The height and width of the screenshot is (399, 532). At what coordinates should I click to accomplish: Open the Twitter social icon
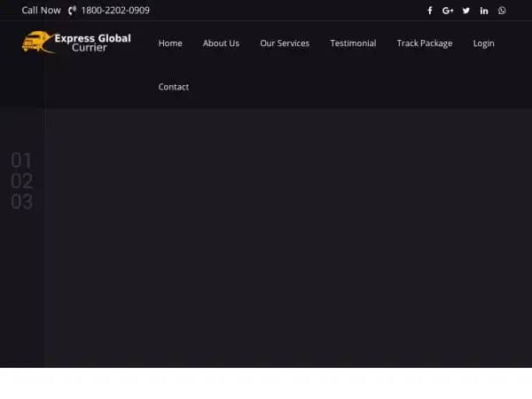(x=465, y=11)
